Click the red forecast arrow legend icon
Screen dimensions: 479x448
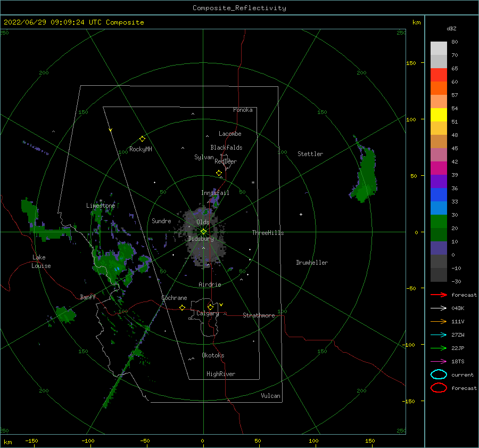coord(439,295)
